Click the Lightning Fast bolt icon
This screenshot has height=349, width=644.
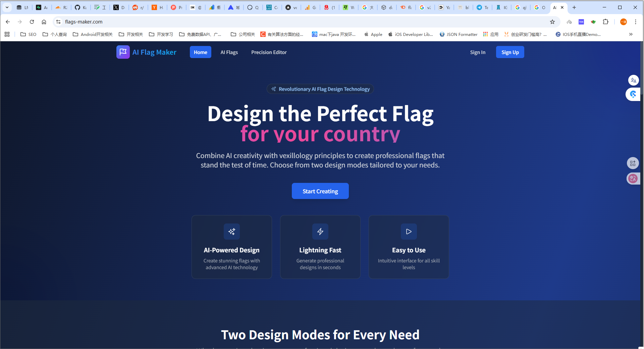[320, 232]
